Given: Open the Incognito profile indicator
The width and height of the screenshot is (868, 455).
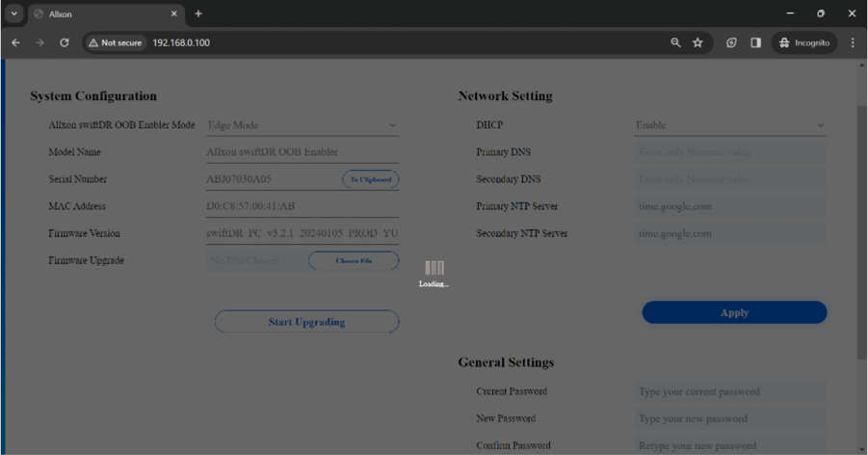Looking at the screenshot, I should 804,42.
